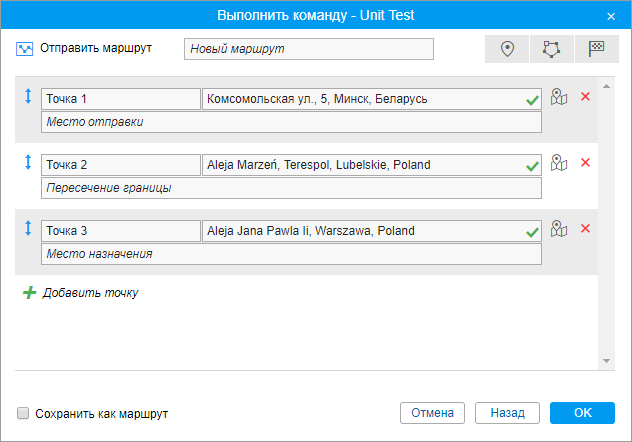Click the reorder arrow for Точка 1
The image size is (632, 442).
click(x=28, y=97)
